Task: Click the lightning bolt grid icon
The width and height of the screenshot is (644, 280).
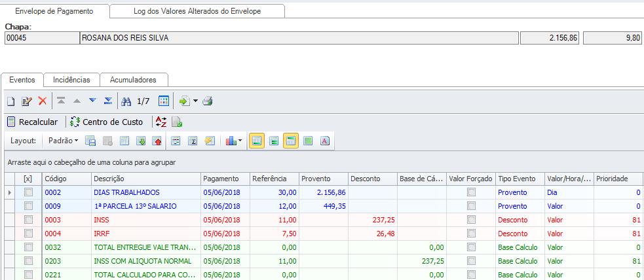Action: point(210,141)
